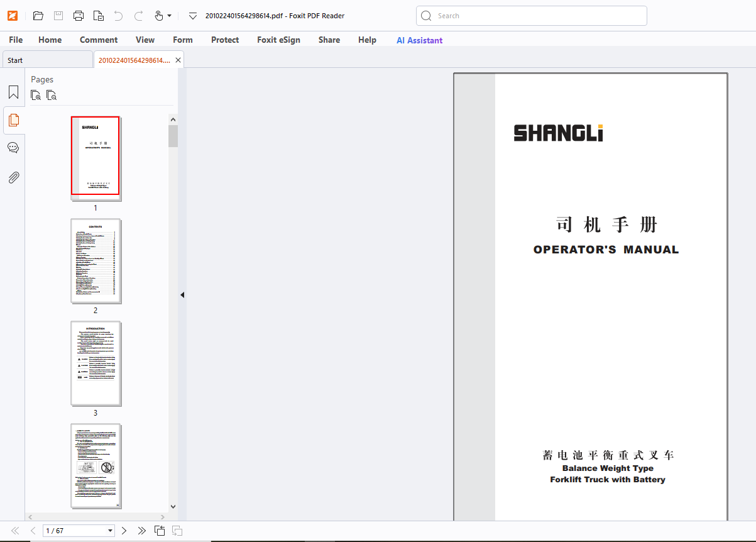This screenshot has height=542, width=756.
Task: Go to first page button
Action: [x=15, y=531]
